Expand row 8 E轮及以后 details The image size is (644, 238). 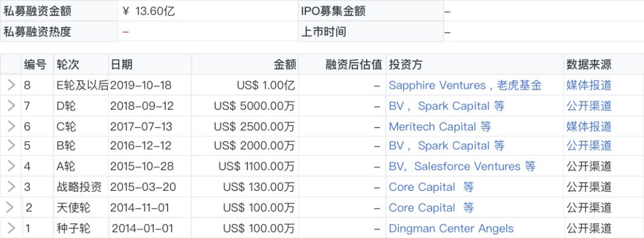pos(11,85)
